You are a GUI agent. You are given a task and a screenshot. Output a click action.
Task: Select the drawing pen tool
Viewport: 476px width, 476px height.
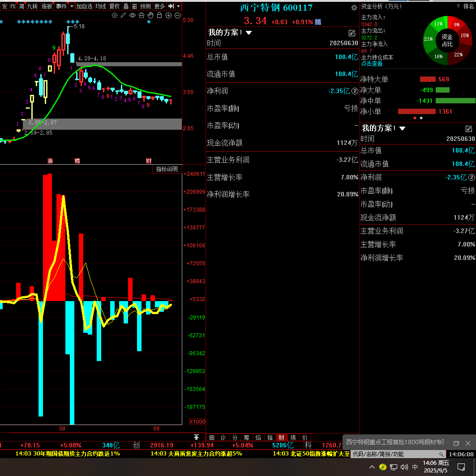click(123, 15)
